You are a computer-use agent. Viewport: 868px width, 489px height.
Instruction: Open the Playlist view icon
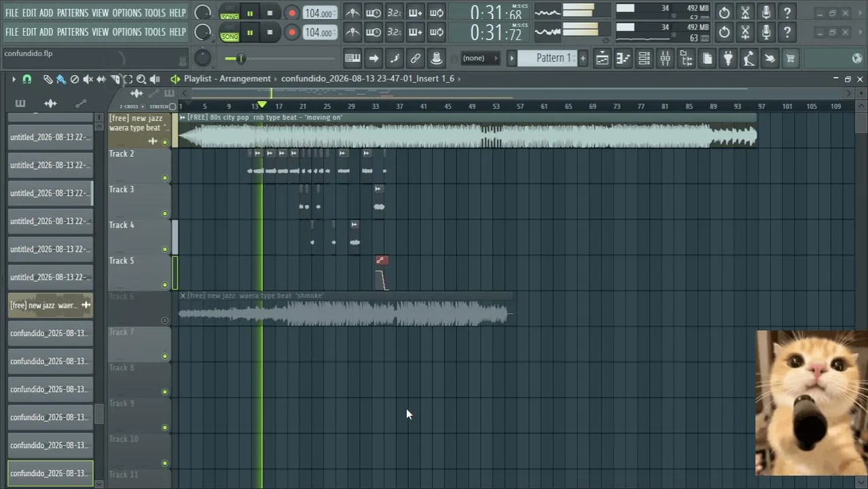[602, 58]
